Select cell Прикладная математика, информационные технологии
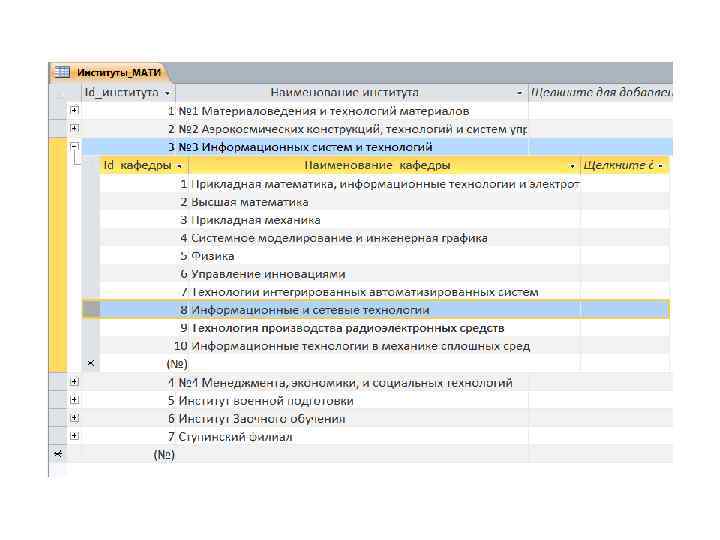Screen dimensions: 720x540 tap(385, 184)
